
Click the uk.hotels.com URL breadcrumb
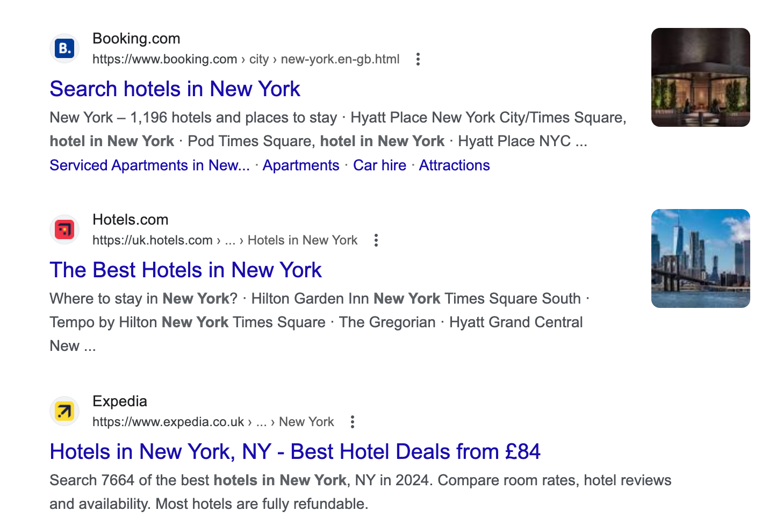225,240
